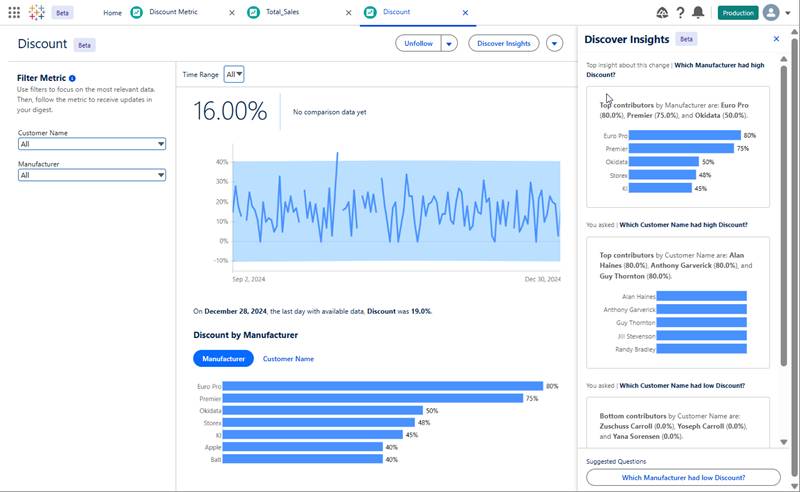800x492 pixels.
Task: Ask 'Which Manufacturer had low Discount?'
Action: (683, 478)
